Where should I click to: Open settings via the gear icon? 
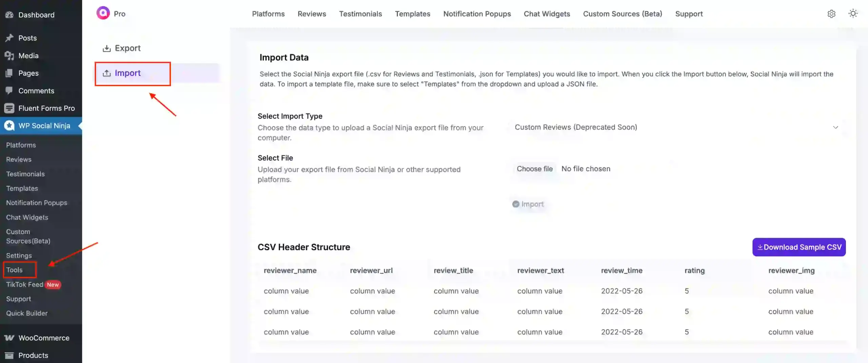tap(831, 14)
